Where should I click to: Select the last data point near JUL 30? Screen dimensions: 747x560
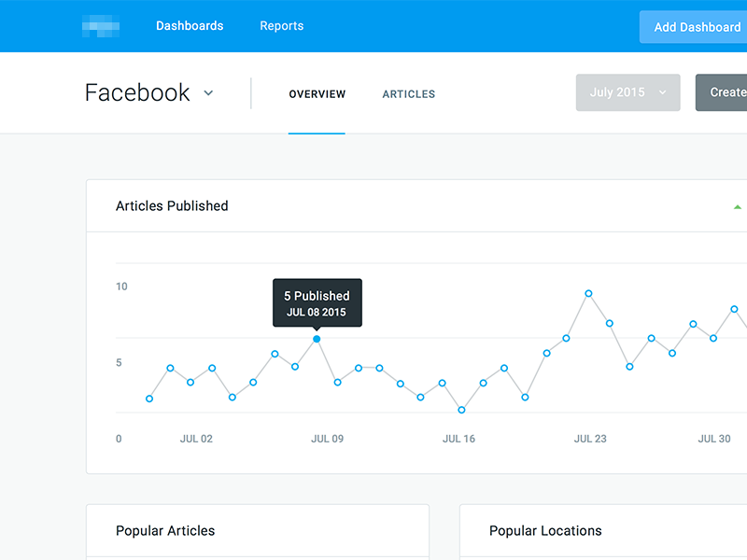click(x=735, y=307)
